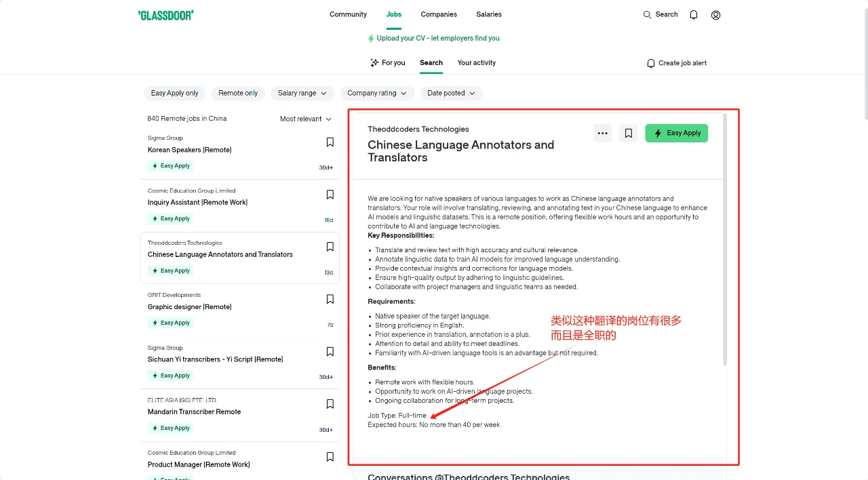Open the Companies menu item
This screenshot has width=868, height=480.
point(439,14)
